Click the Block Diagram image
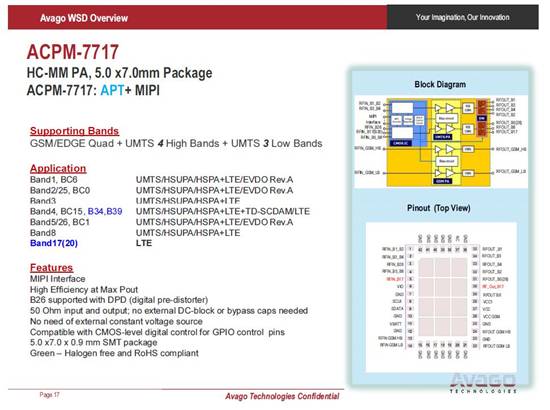 coord(440,142)
